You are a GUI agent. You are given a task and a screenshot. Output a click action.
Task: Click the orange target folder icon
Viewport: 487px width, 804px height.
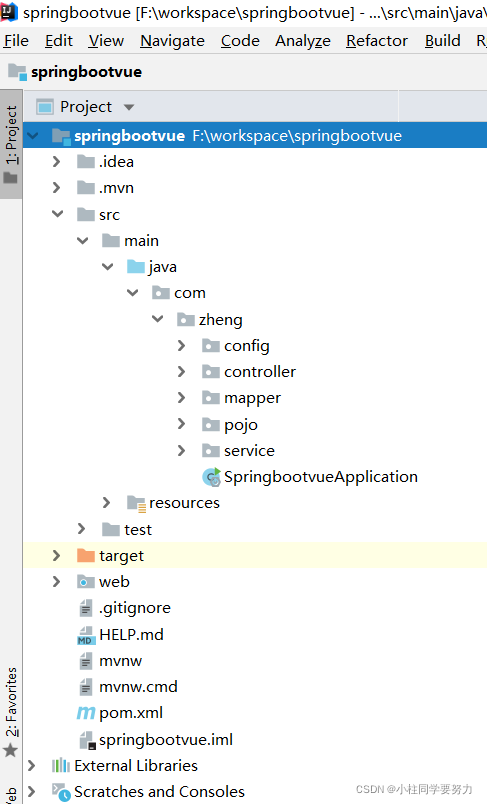[x=86, y=555]
